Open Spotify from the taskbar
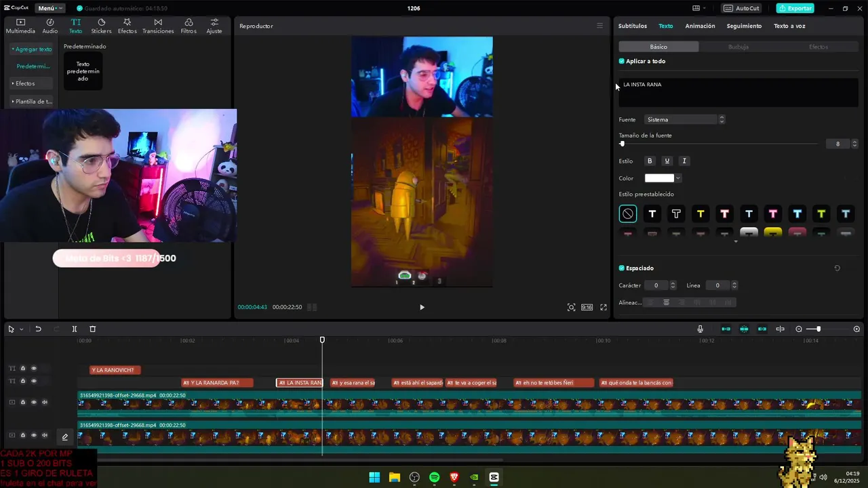The image size is (868, 488). pos(434,477)
